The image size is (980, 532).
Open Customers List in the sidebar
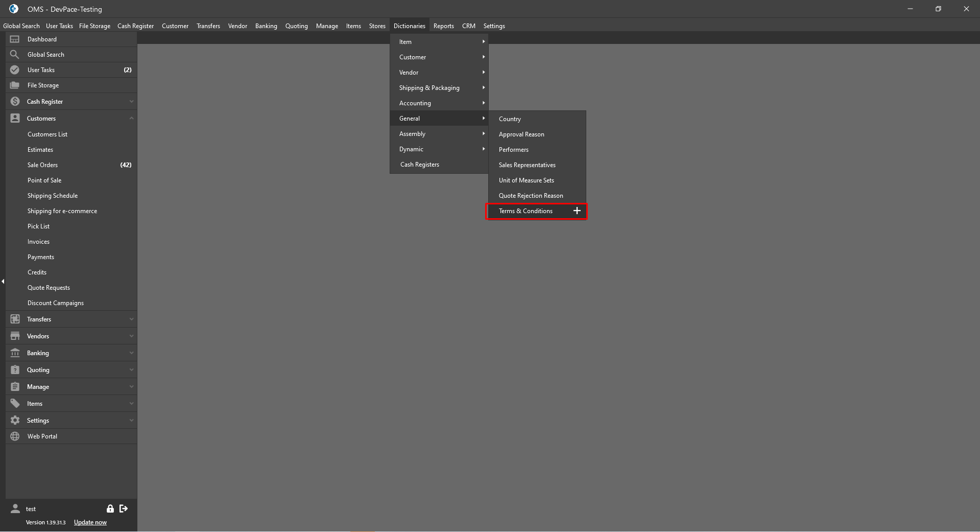click(x=71, y=134)
